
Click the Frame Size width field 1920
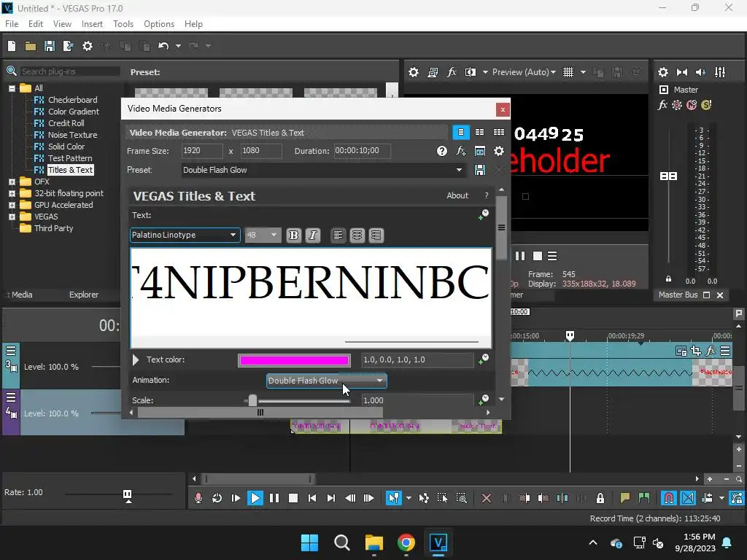(202, 151)
